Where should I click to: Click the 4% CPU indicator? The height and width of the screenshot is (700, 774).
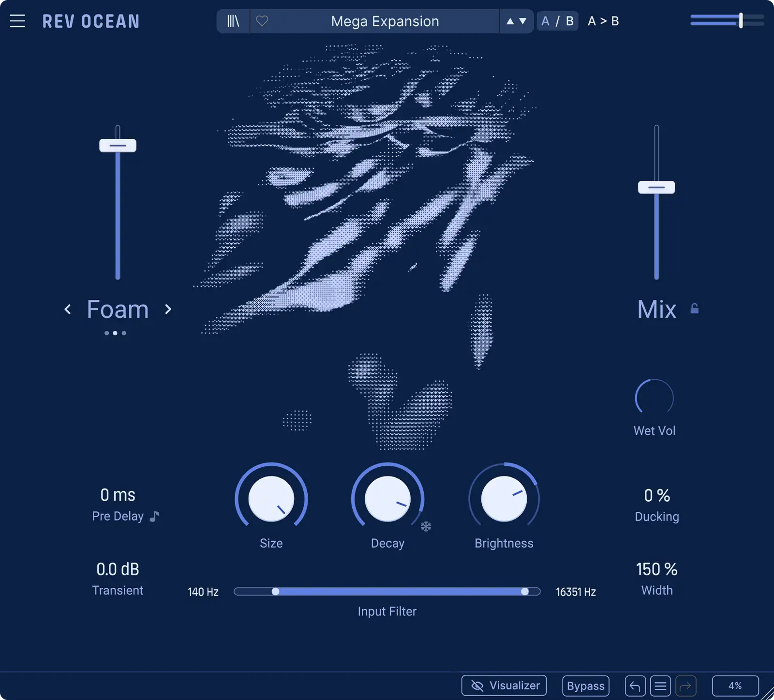tap(735, 685)
